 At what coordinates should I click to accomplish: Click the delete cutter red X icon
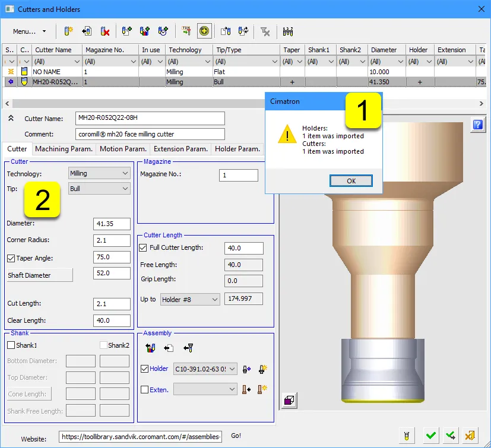coord(104,31)
